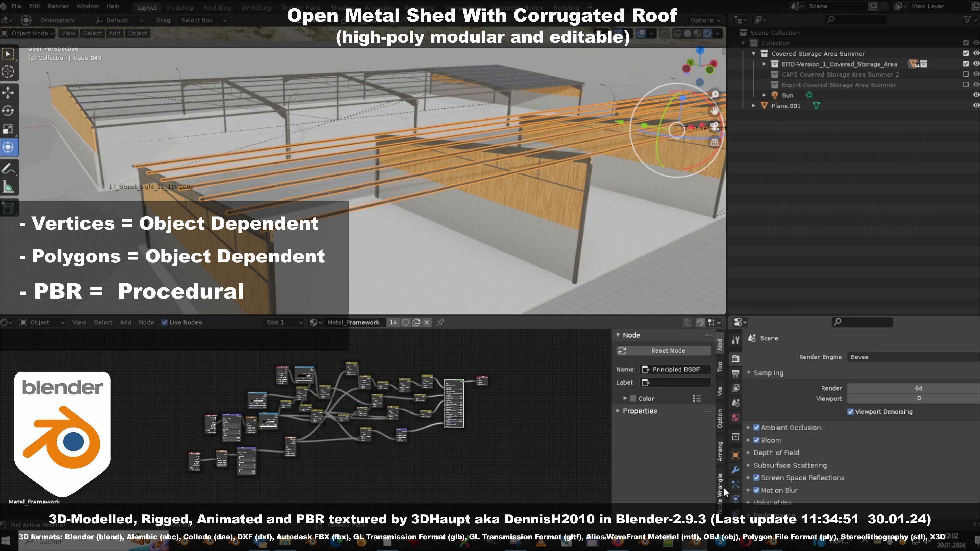The image size is (980, 551).
Task: Expand the Depth of Field panel
Action: [749, 453]
